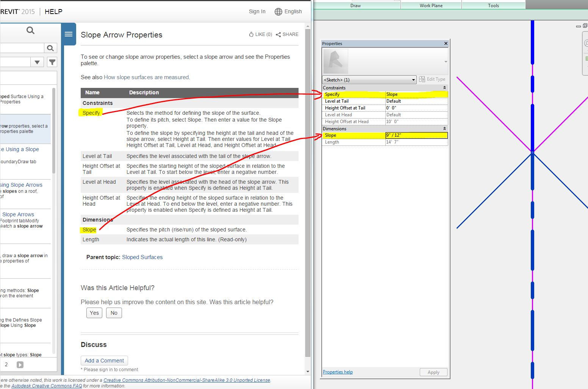Open the type selector arrow in Properties palette

pos(446,61)
